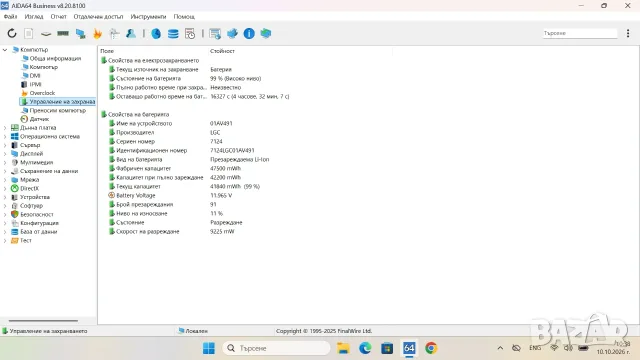Select the Конфигурация tree item

pyautogui.click(x=40, y=223)
